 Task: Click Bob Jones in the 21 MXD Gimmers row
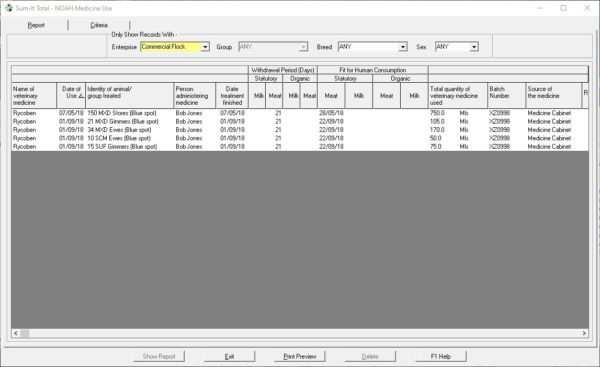[189, 121]
